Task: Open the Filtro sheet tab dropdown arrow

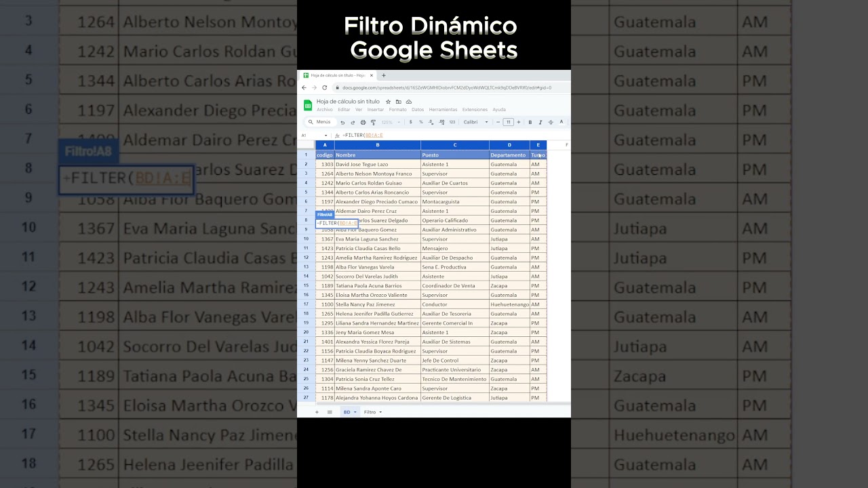Action: (380, 412)
